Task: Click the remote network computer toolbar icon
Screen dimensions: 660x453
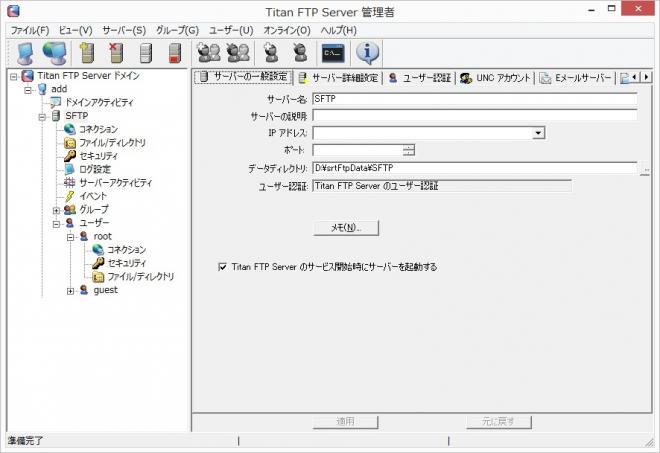Action: pos(55,53)
